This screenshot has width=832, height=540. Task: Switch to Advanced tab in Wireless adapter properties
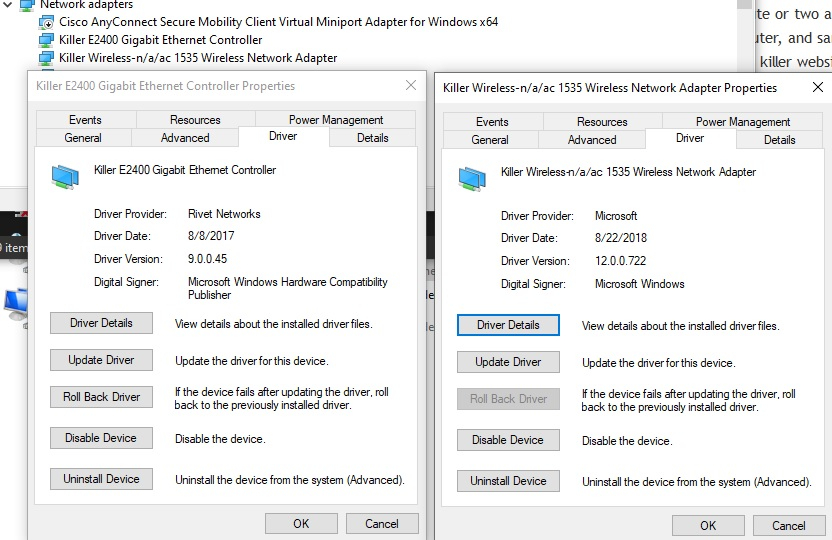pos(592,140)
